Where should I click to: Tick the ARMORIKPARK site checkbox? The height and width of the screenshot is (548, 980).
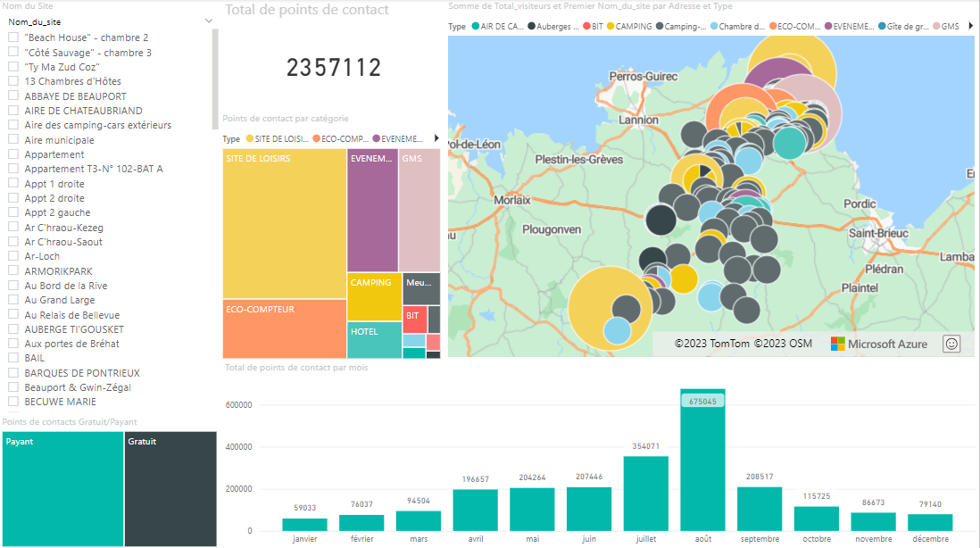[13, 271]
